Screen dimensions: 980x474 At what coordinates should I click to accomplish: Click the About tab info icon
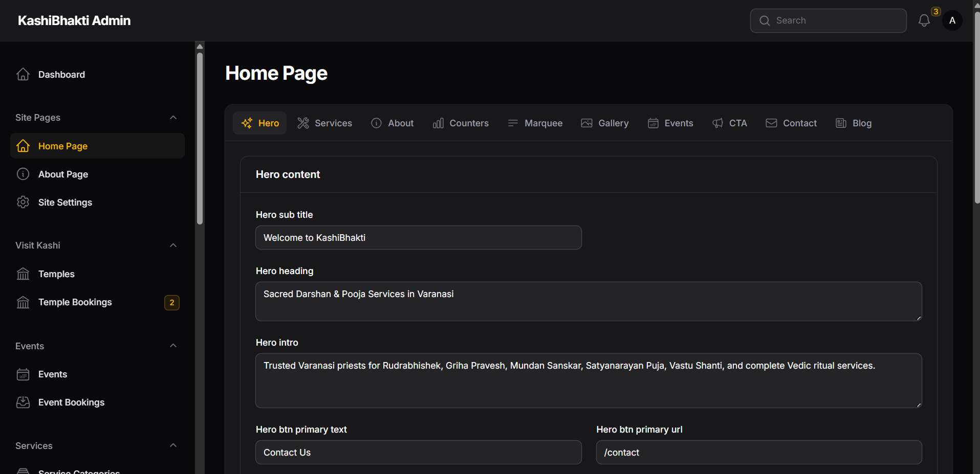click(377, 123)
